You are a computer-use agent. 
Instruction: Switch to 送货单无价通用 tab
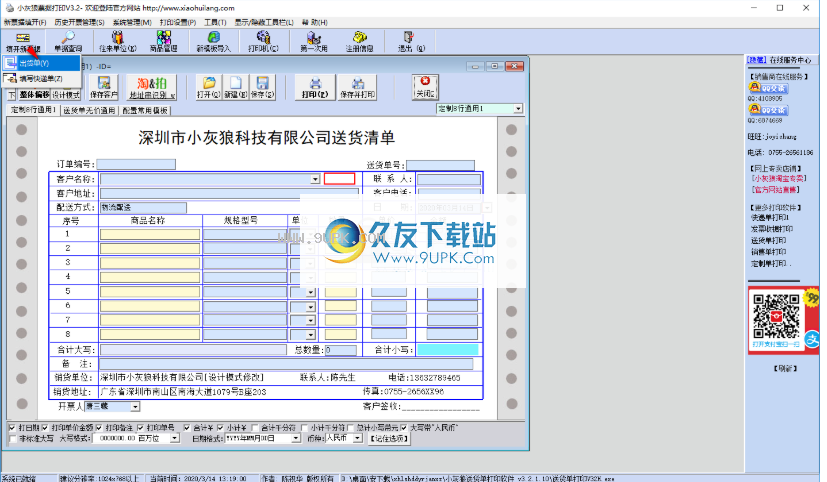[89, 111]
